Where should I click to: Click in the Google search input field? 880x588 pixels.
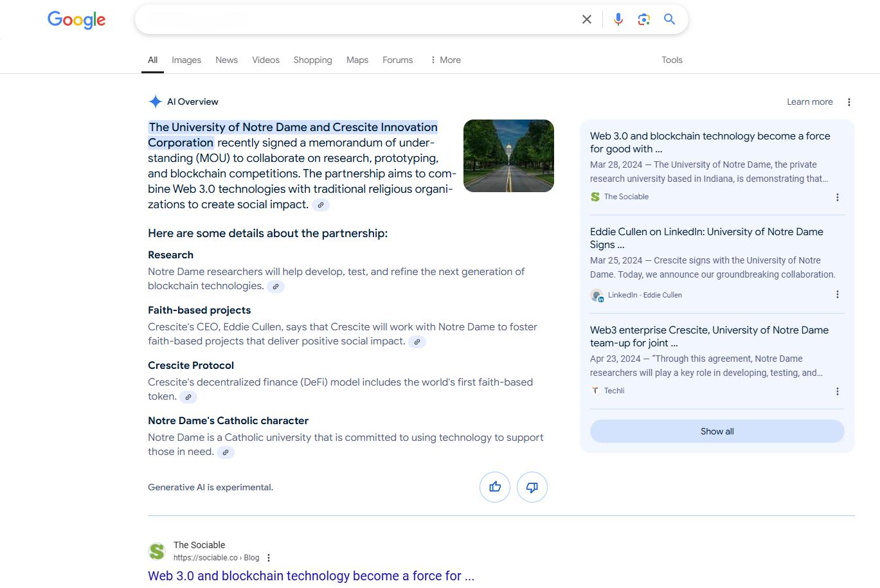360,19
